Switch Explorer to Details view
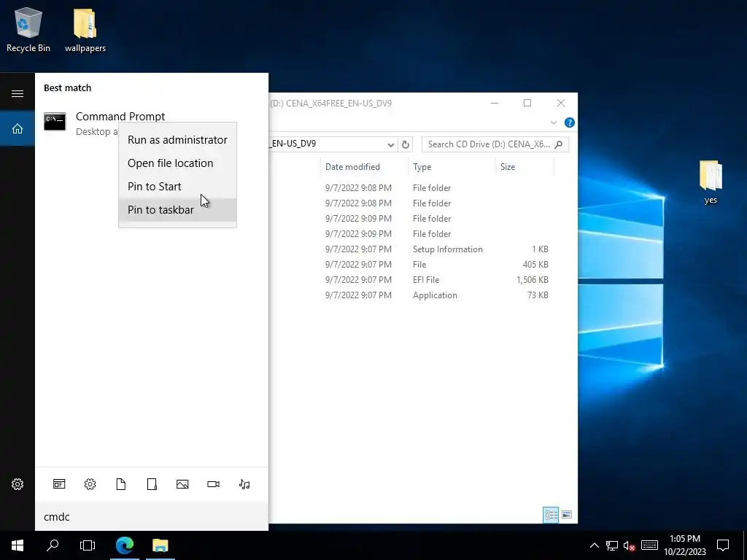The height and width of the screenshot is (560, 747). point(551,515)
